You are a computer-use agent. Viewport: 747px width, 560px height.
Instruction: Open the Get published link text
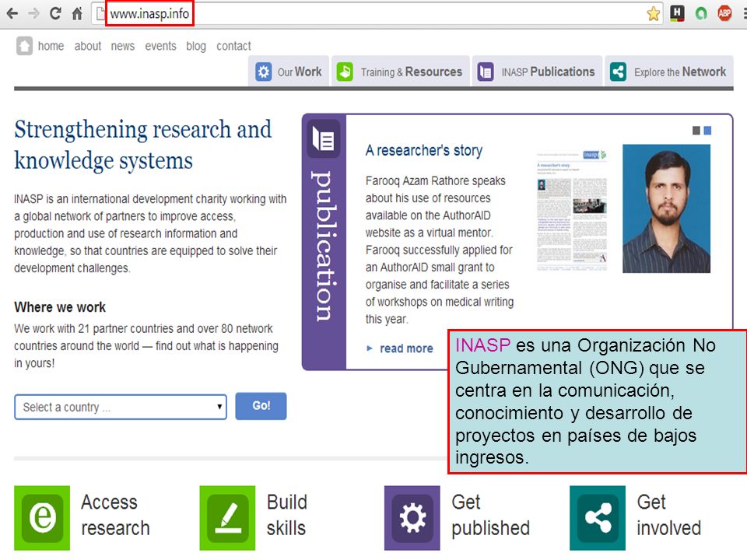pyautogui.click(x=491, y=515)
